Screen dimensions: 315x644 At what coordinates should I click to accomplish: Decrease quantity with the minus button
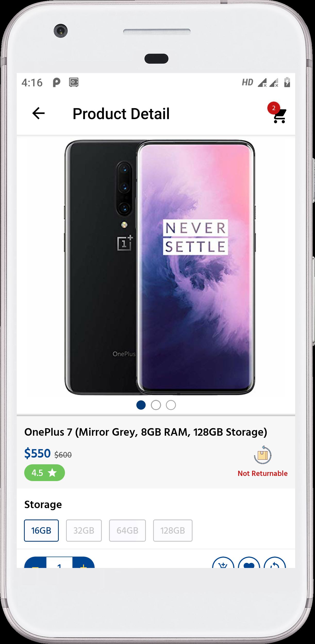35,563
